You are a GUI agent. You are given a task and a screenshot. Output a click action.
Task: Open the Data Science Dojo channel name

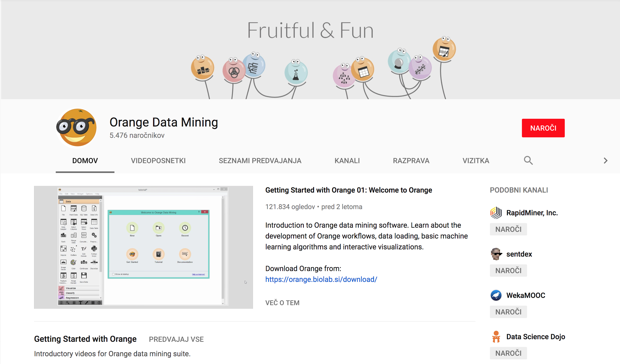[536, 337]
